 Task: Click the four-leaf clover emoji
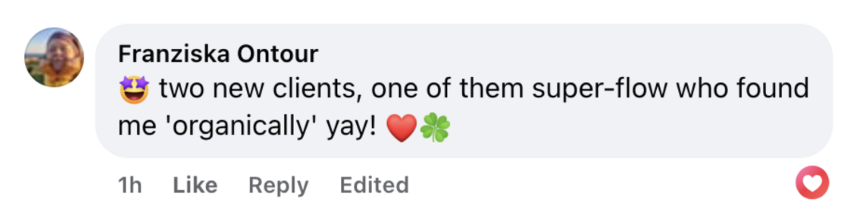(x=435, y=128)
